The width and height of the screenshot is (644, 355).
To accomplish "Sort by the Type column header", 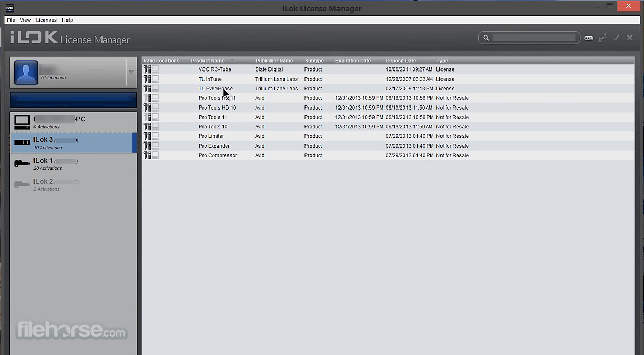I will tap(442, 61).
